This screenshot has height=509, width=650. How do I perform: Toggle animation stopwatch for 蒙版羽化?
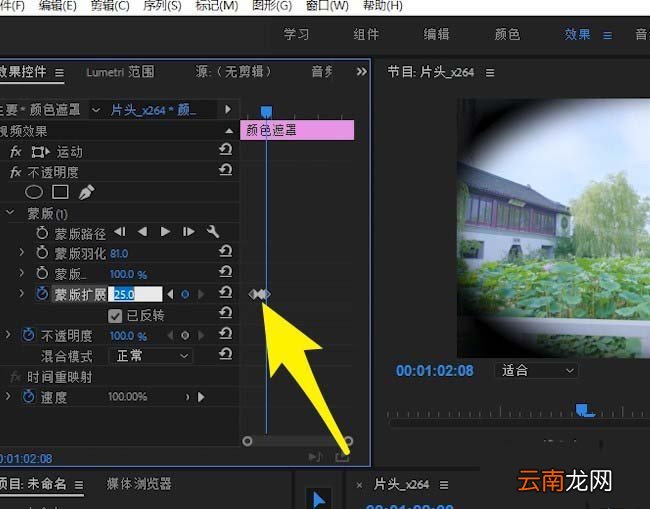(42, 253)
